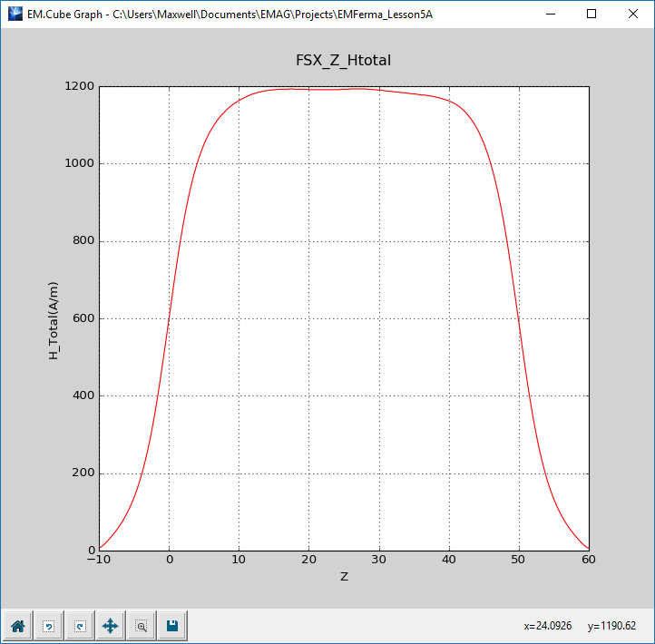The width and height of the screenshot is (655, 644).
Task: Click the -10 tick on the horizontal axis
Action: pyautogui.click(x=99, y=562)
